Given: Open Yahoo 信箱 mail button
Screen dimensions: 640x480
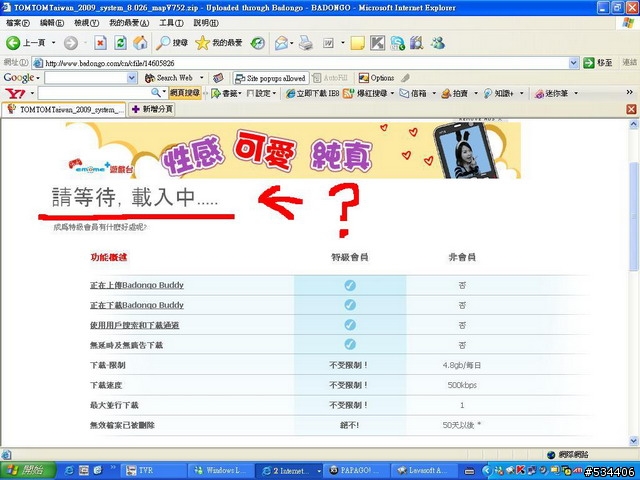Looking at the screenshot, I should (x=413, y=93).
